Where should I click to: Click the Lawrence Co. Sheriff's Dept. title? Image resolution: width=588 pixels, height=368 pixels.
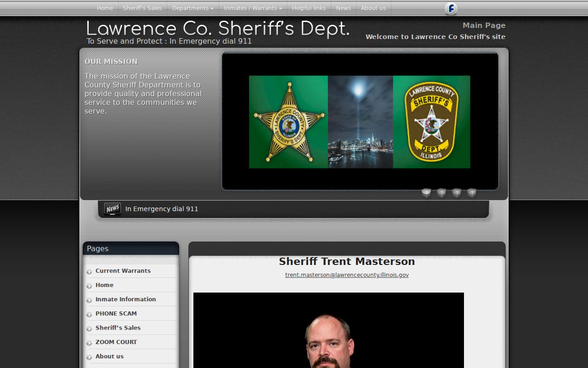218,29
